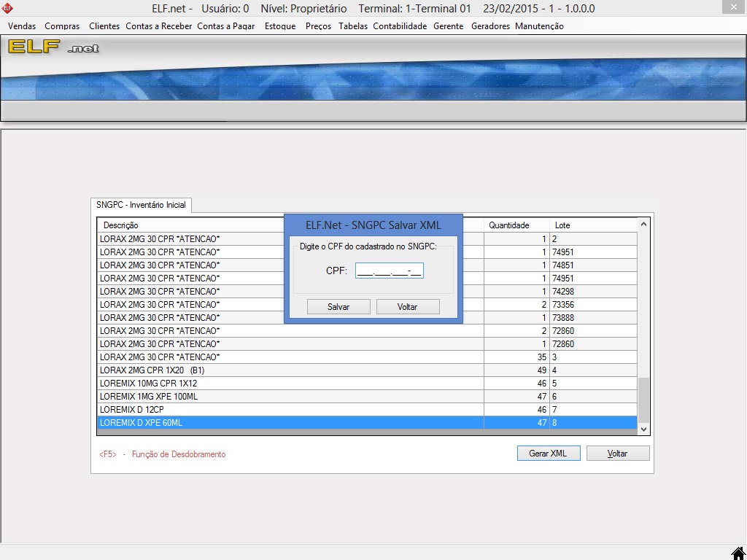Viewport: 747px width, 560px height.
Task: Click Voltar in the Salvar XML dialog
Action: [x=408, y=307]
